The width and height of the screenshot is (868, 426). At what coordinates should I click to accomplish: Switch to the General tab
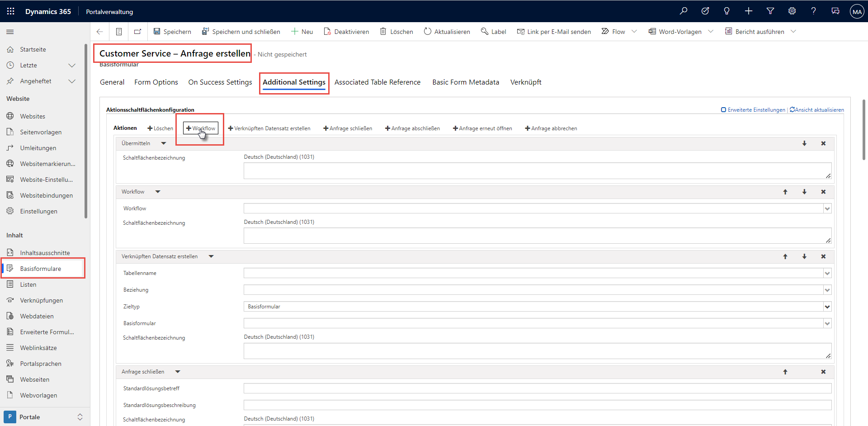pyautogui.click(x=112, y=82)
